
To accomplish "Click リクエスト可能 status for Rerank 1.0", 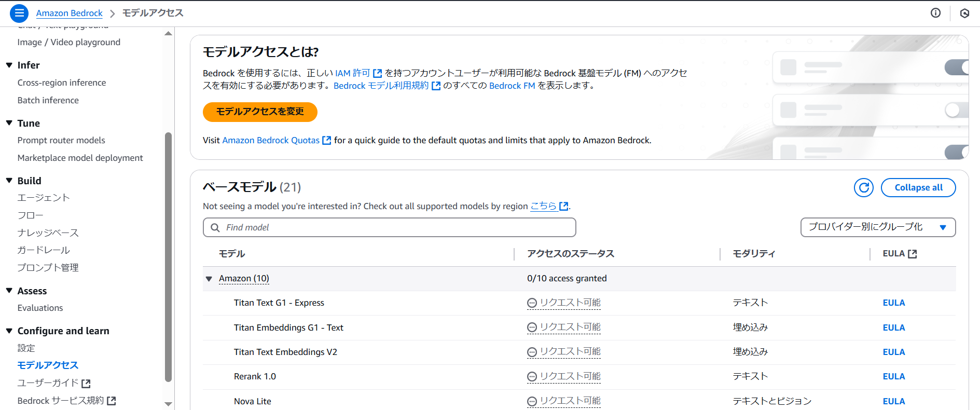I will pyautogui.click(x=570, y=376).
